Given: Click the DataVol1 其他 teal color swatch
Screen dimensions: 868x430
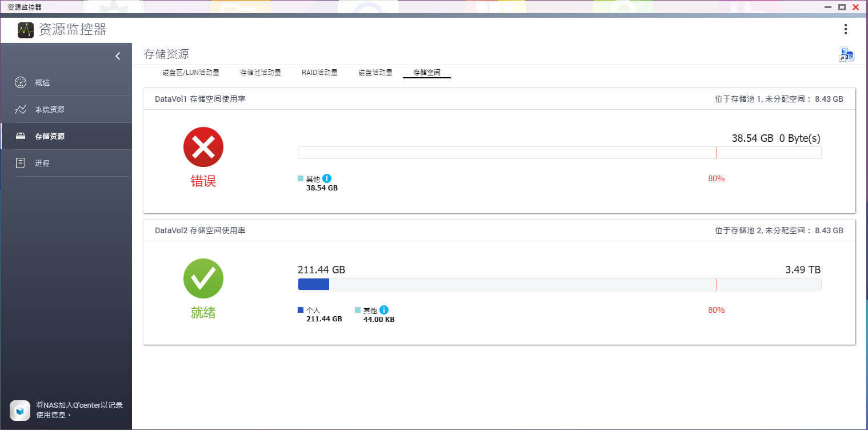Looking at the screenshot, I should tap(301, 178).
